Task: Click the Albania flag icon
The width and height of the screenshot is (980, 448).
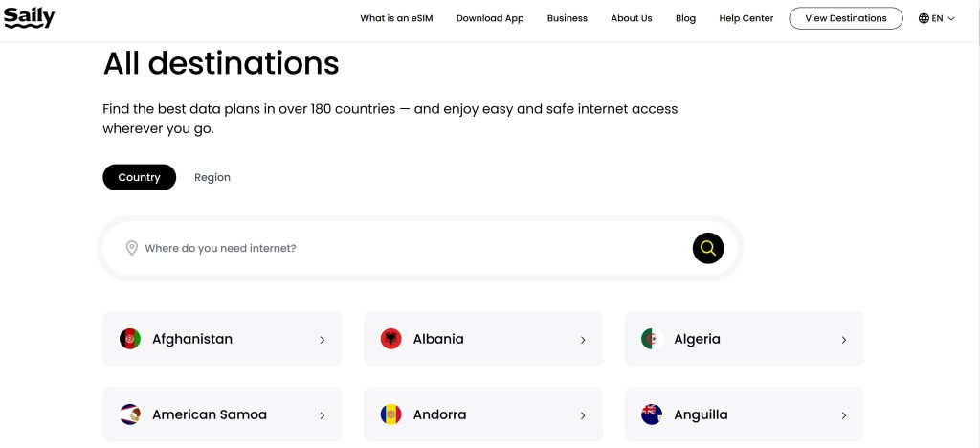Action: [390, 339]
